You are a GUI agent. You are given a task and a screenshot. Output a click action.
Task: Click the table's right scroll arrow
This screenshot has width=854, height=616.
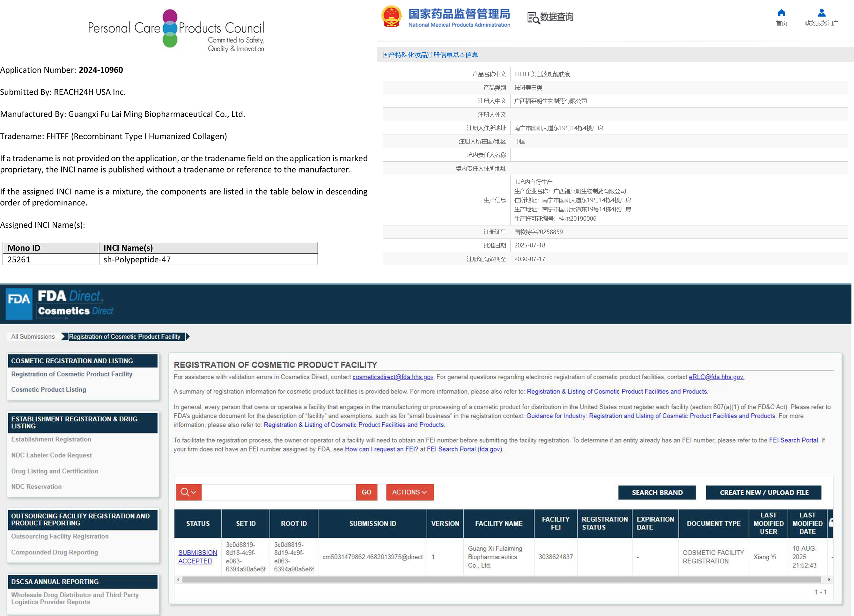[x=829, y=579]
